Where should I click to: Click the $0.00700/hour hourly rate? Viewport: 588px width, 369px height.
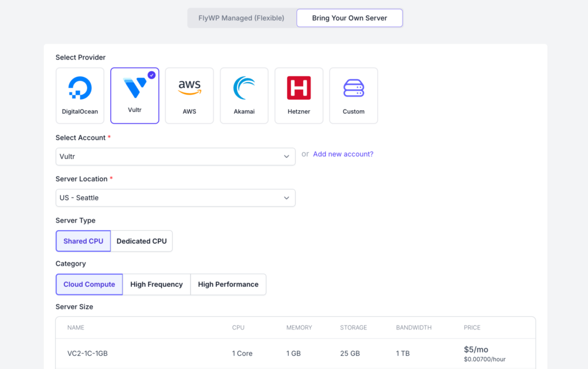[485, 359]
